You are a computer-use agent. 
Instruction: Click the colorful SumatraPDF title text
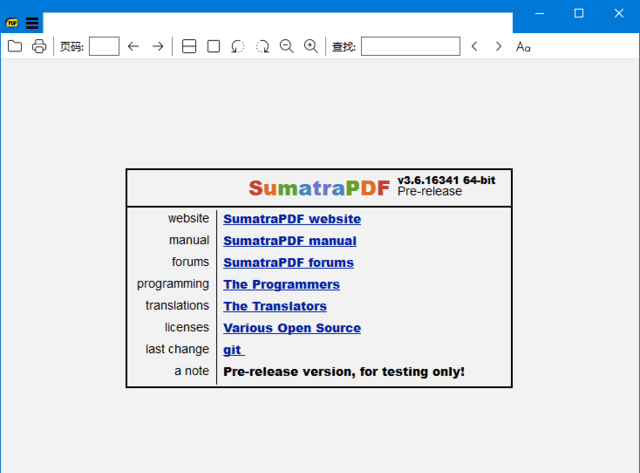tap(319, 188)
